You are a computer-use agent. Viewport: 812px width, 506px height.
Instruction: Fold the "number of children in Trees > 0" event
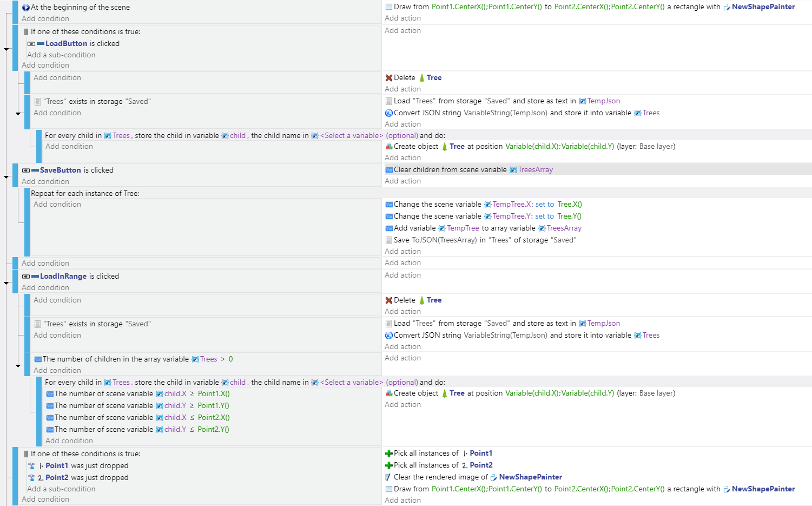tap(18, 366)
